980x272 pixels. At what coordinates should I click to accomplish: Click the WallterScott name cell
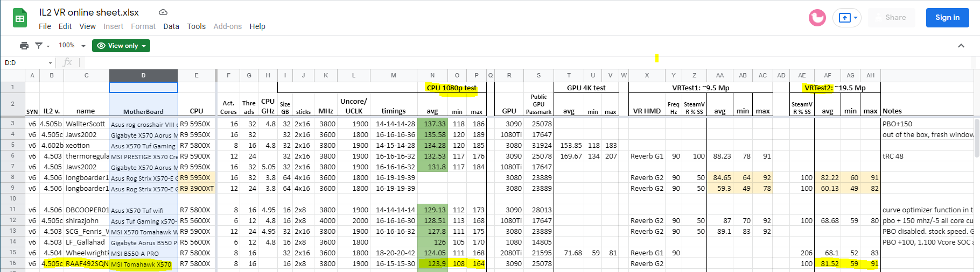click(86, 124)
